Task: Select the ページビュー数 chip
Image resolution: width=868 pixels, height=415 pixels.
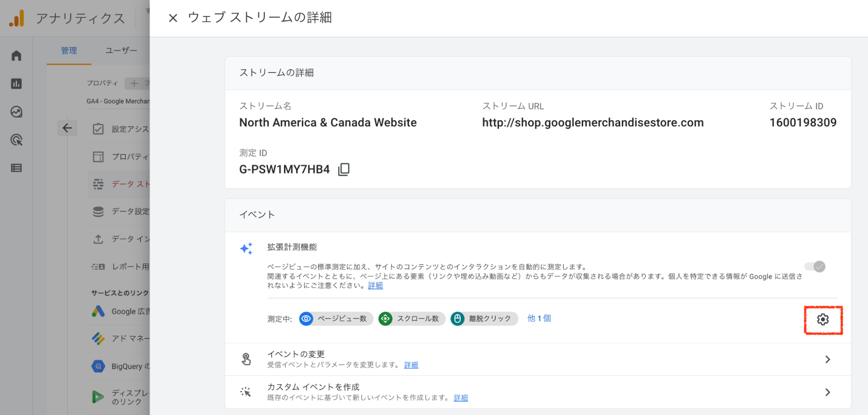Action: [336, 319]
